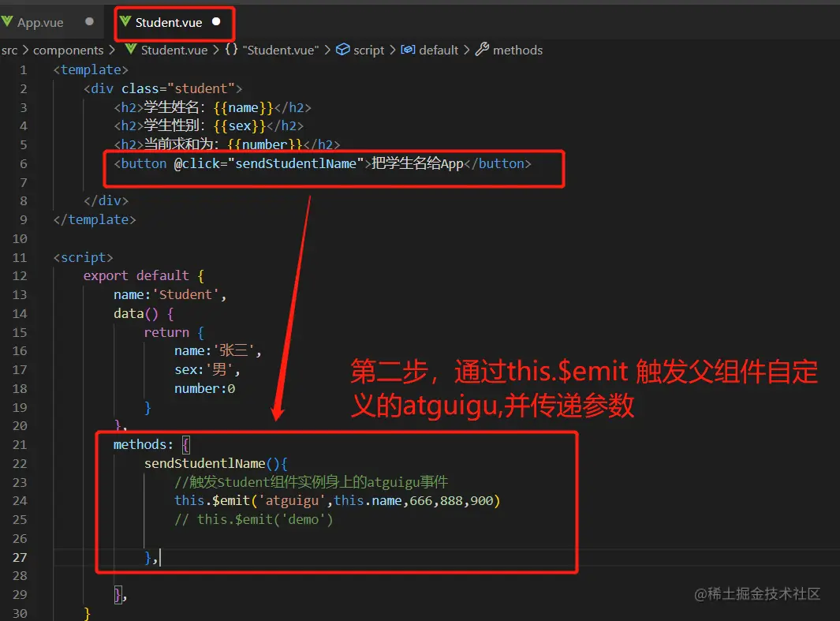The height and width of the screenshot is (621, 840).
Task: Click class="student" attribute value
Action: (201, 88)
